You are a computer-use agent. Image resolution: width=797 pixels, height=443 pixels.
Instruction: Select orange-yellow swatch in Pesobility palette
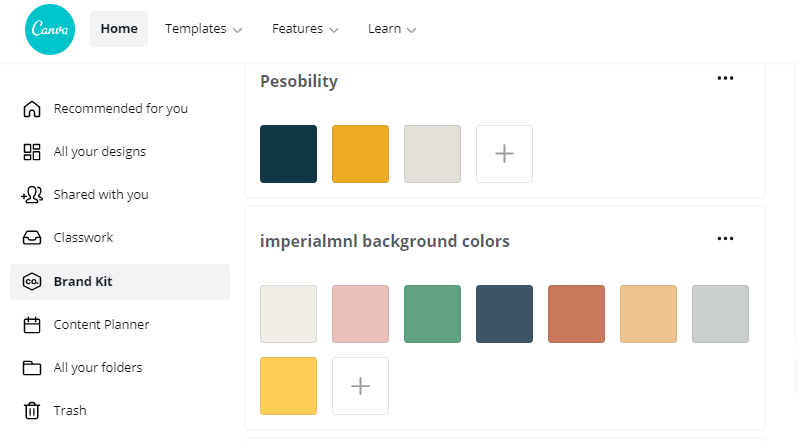click(360, 154)
